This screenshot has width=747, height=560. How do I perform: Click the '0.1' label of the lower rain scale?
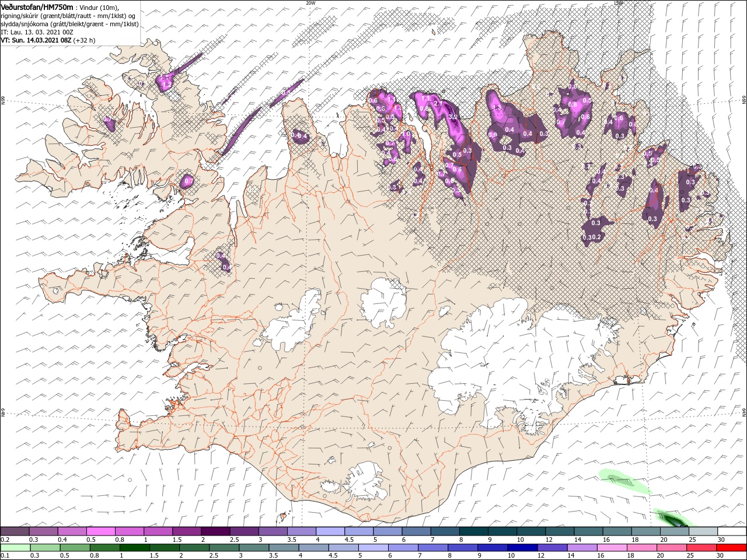click(5, 555)
